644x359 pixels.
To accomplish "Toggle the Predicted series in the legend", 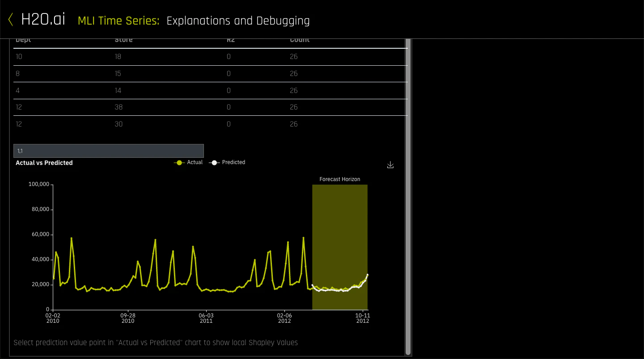I will [227, 162].
